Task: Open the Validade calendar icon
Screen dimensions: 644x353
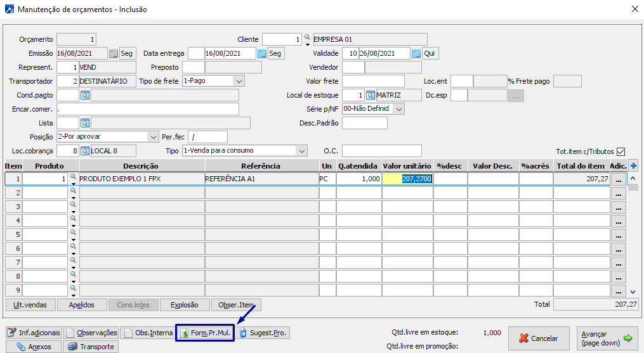Action: (x=416, y=53)
